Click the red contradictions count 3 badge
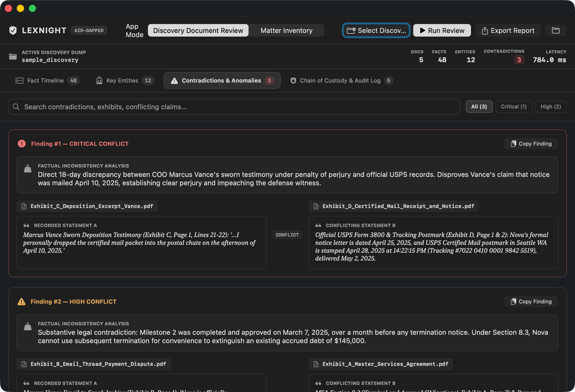This screenshot has width=575, height=392. point(519,60)
